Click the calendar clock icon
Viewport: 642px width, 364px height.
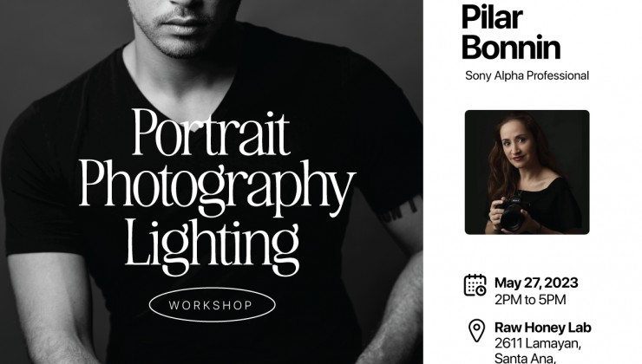(x=475, y=284)
